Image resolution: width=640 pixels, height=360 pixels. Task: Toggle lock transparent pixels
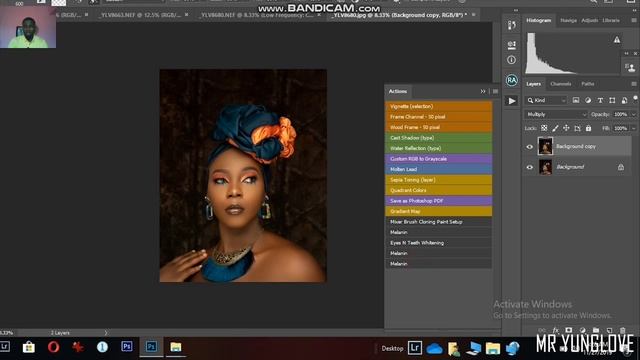pyautogui.click(x=544, y=128)
